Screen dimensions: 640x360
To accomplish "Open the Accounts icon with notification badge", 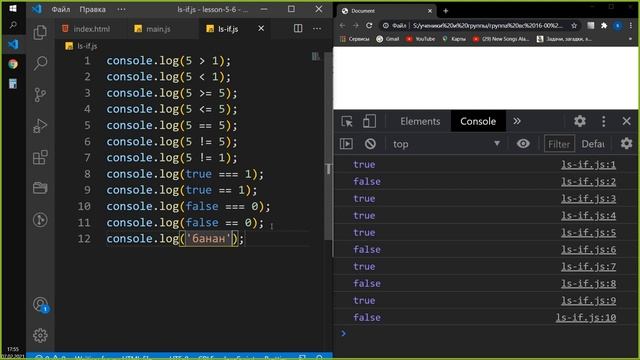I will [41, 304].
